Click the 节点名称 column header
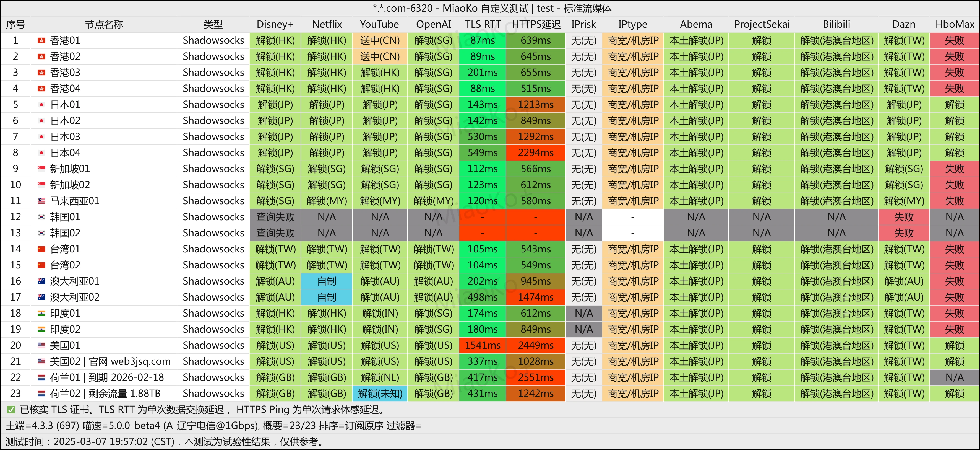 click(x=104, y=24)
